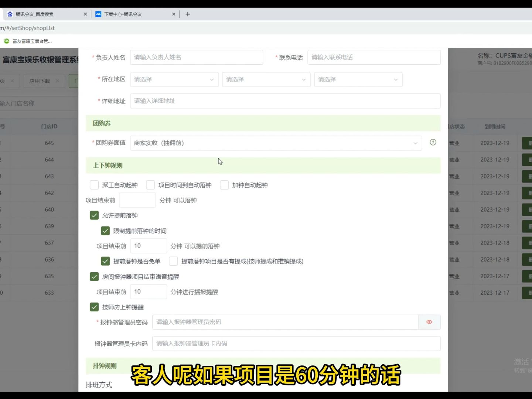
Task: Click the Tencent Meeting favicon on second tab
Action: (98, 14)
